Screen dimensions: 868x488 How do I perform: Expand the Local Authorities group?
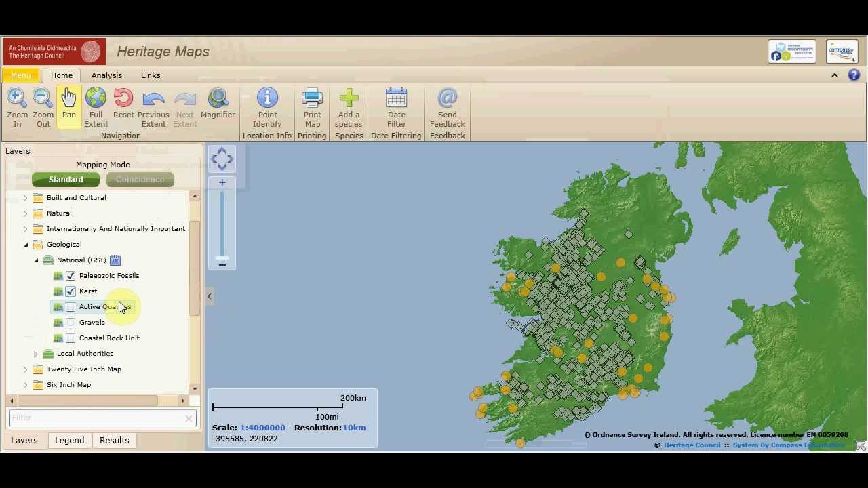[36, 354]
